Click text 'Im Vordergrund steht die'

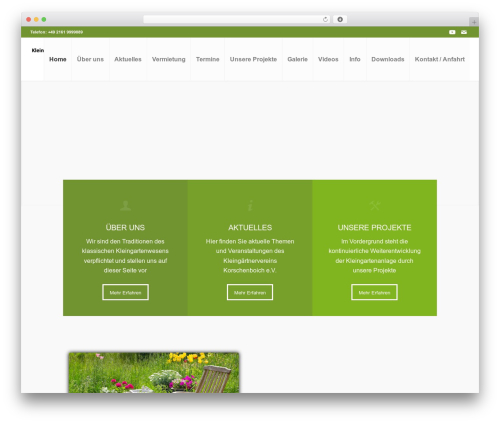click(374, 241)
